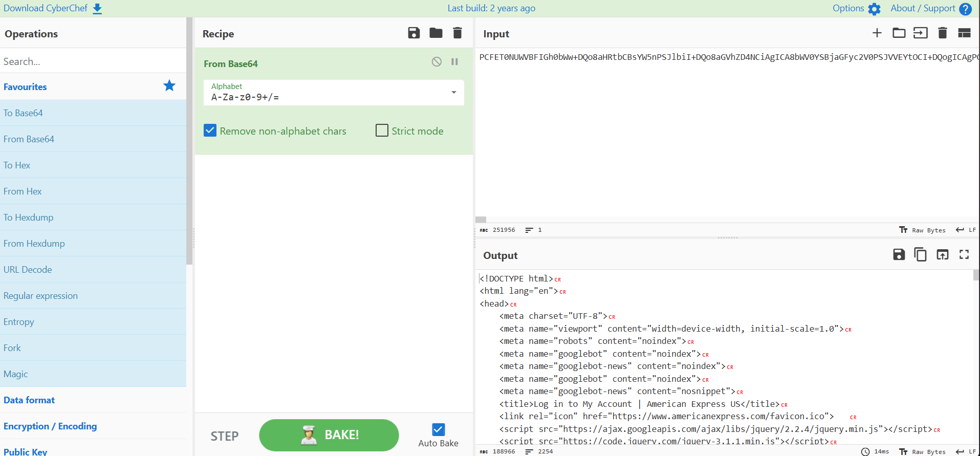The height and width of the screenshot is (456, 980).
Task: Save output to file
Action: click(x=899, y=254)
